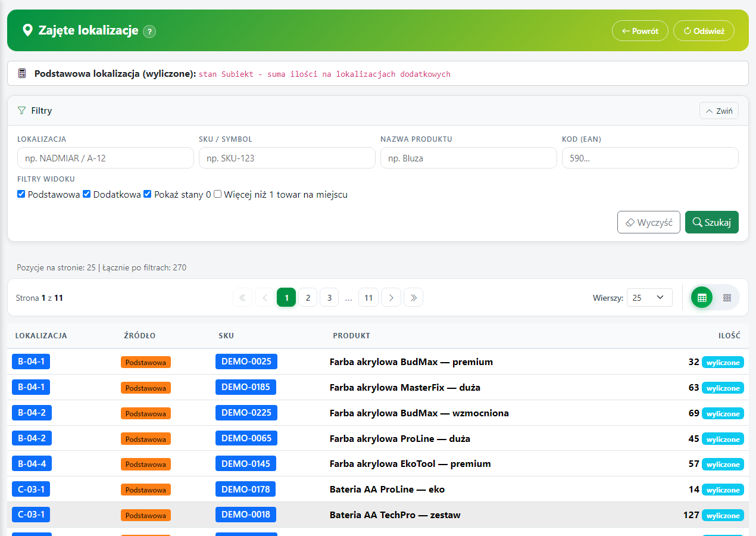Switch to grid tiles view icon
Viewport: 756px width, 536px height.
pyautogui.click(x=727, y=298)
